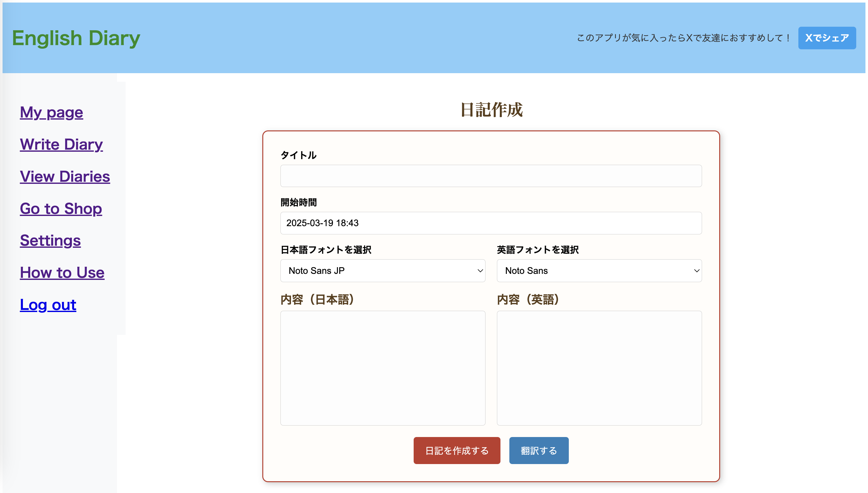Open the My page link
This screenshot has width=868, height=493.
click(52, 112)
